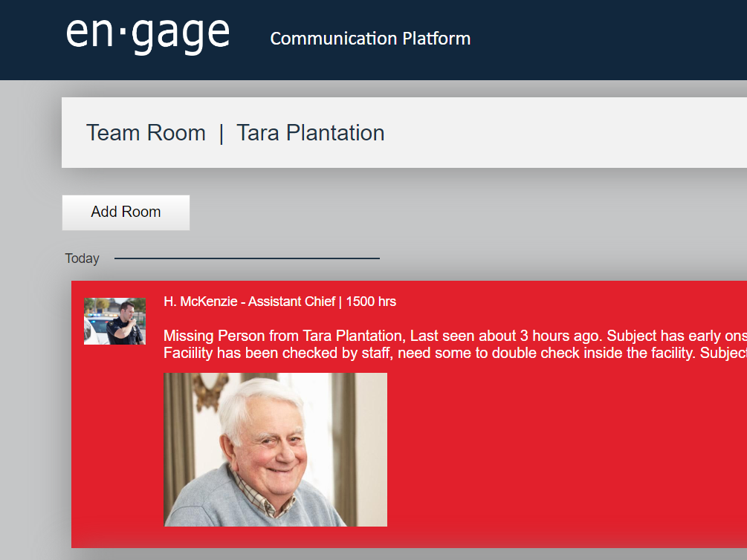Screen dimensions: 747x560
Task: Click empty red area of alert card
Action: pos(565,453)
